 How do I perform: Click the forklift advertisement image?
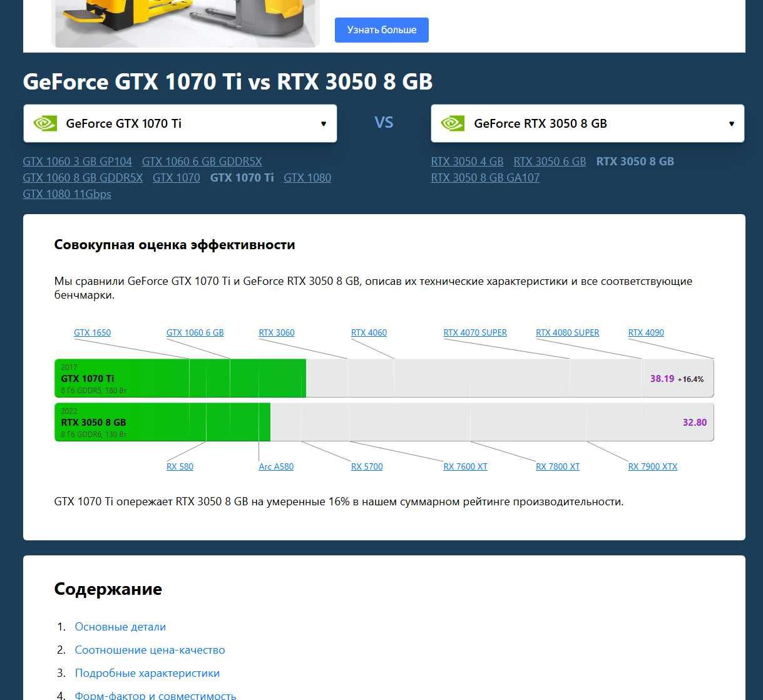[185, 23]
